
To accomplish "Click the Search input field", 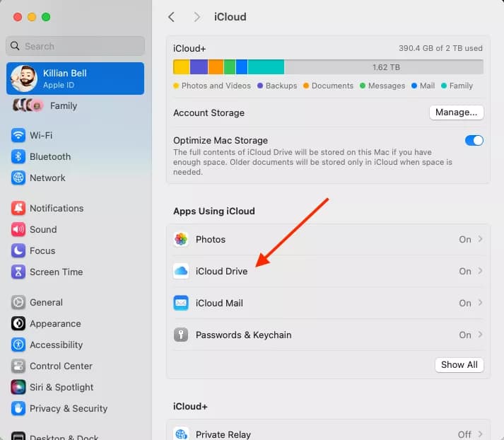I will [75, 46].
